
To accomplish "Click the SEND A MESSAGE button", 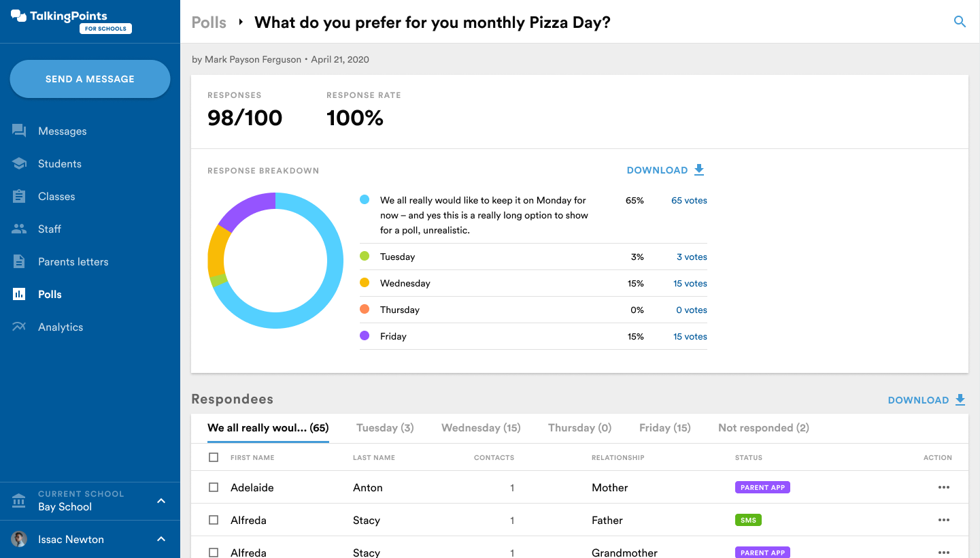I will click(90, 78).
